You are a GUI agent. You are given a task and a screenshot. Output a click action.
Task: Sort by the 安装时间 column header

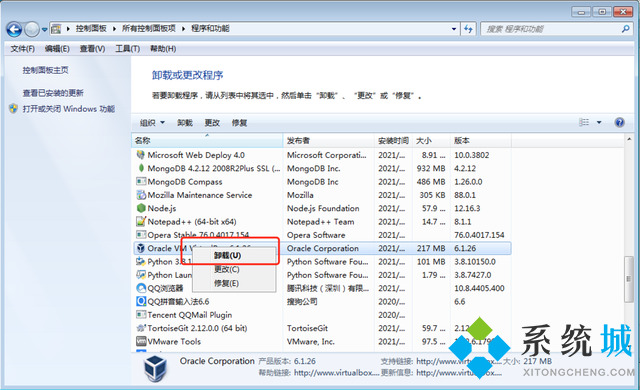coord(393,141)
